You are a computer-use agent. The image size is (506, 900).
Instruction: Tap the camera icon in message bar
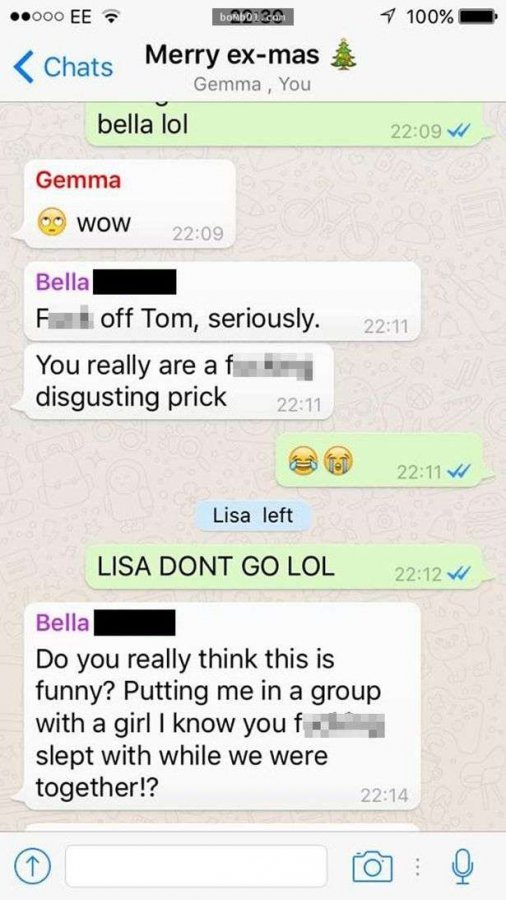[372, 866]
